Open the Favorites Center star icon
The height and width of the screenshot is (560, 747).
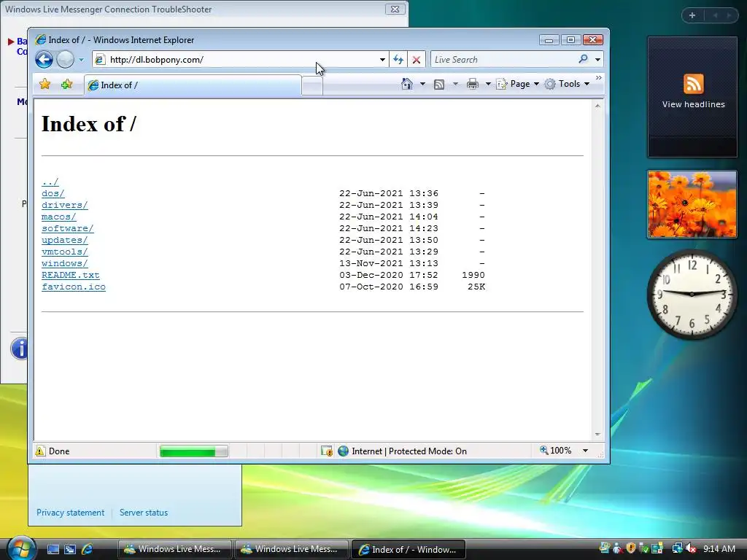(x=44, y=85)
